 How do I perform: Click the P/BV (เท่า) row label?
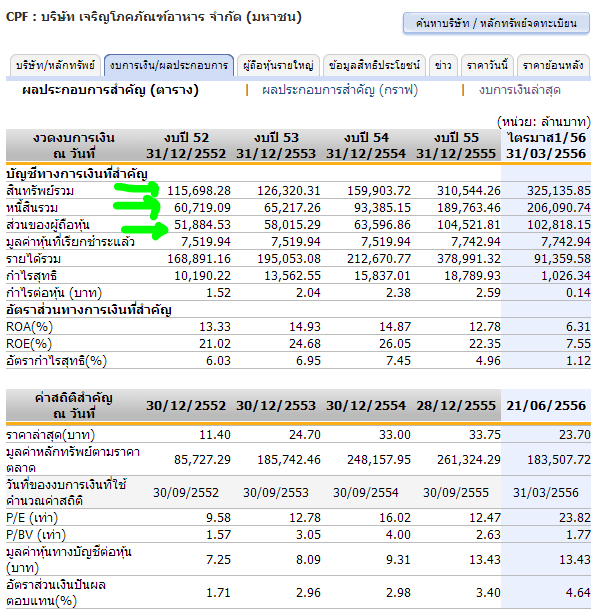tap(36, 535)
